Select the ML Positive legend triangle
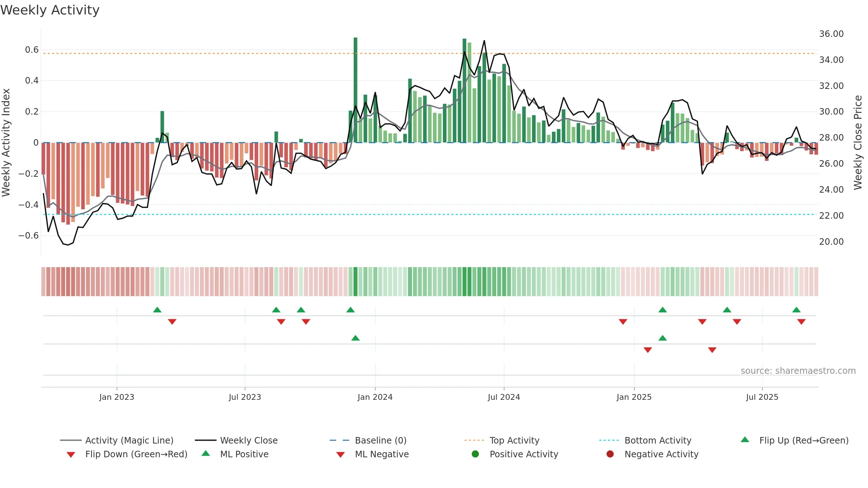Screen dimensions: 868x488 206,453
